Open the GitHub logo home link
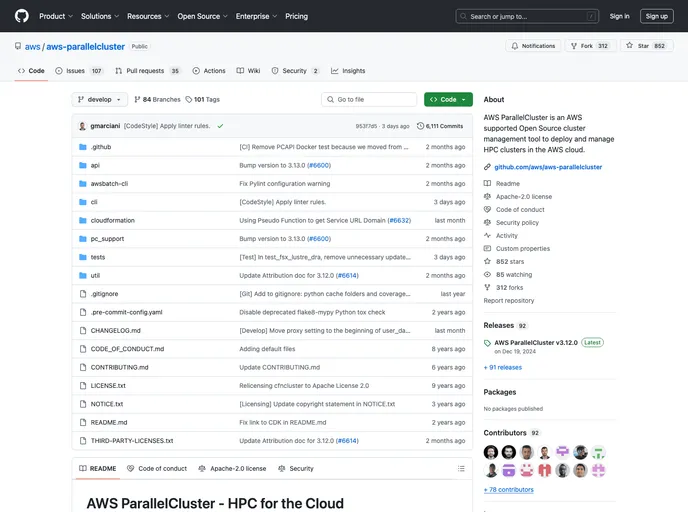Screen dimensions: 688x512 22,16
